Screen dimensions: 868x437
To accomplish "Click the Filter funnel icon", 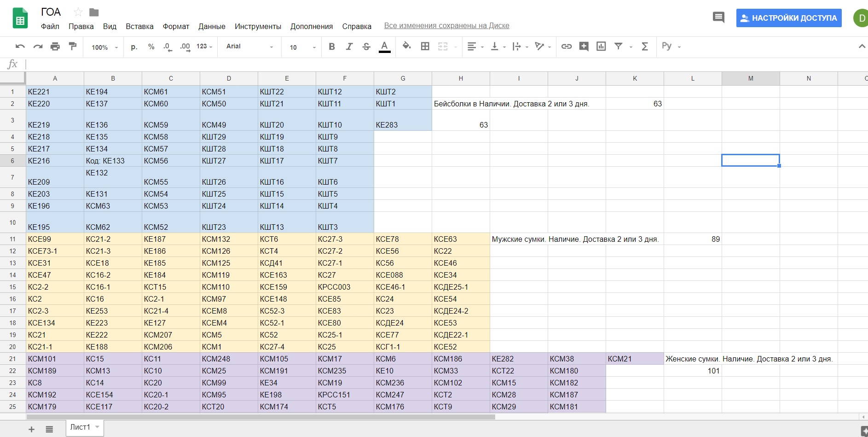I will [619, 46].
